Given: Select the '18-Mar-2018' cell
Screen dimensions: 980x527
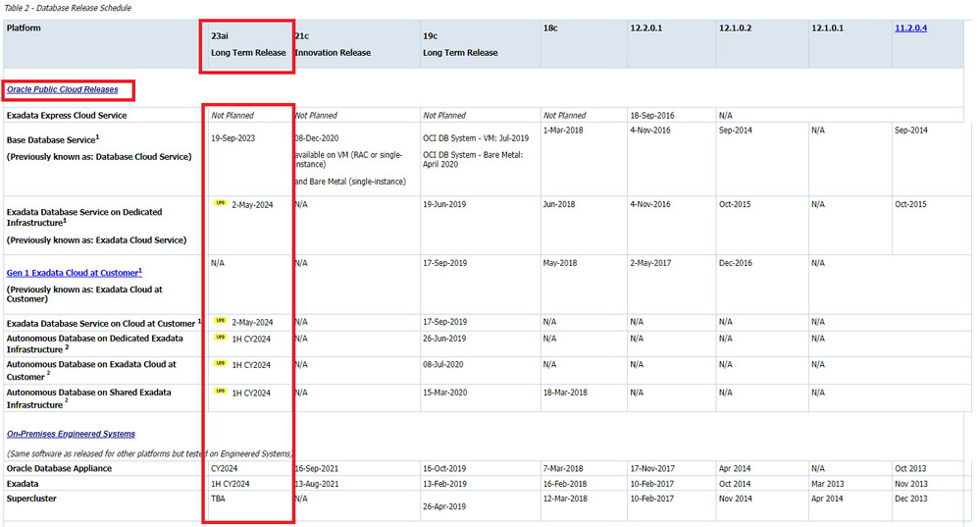Looking at the screenshot, I should pyautogui.click(x=565, y=393).
